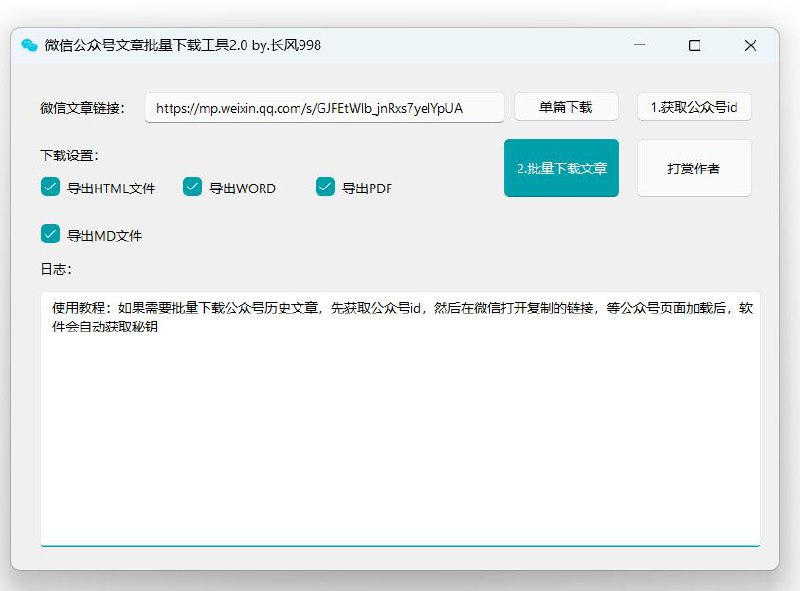Image resolution: width=800 pixels, height=591 pixels.
Task: Open the 打赏作者 tip window
Action: [694, 168]
